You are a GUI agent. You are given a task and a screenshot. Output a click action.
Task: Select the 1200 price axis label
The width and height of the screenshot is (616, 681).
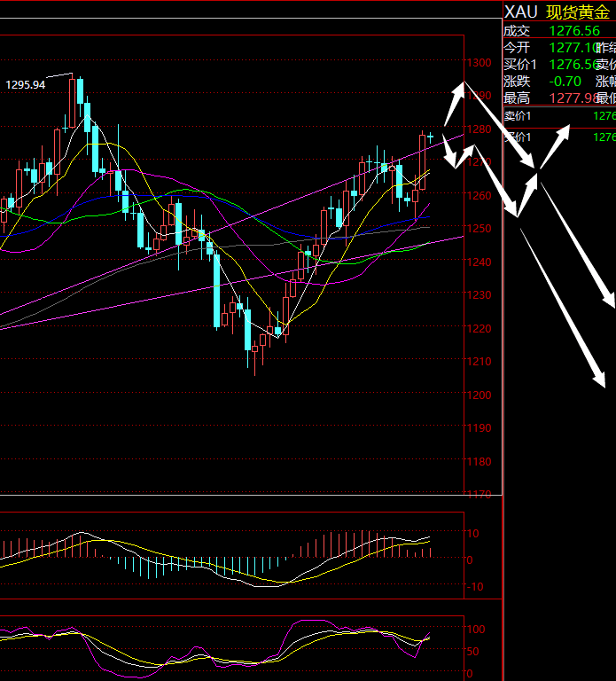pos(480,395)
